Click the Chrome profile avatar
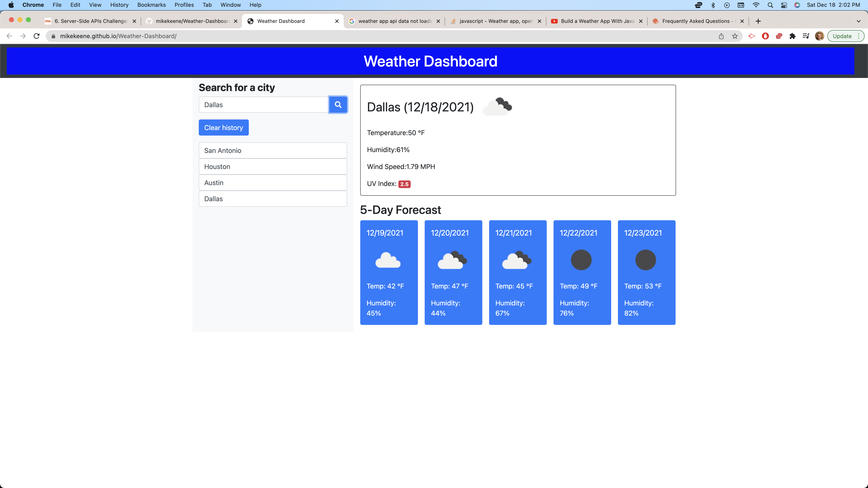The width and height of the screenshot is (868, 488). [x=819, y=36]
